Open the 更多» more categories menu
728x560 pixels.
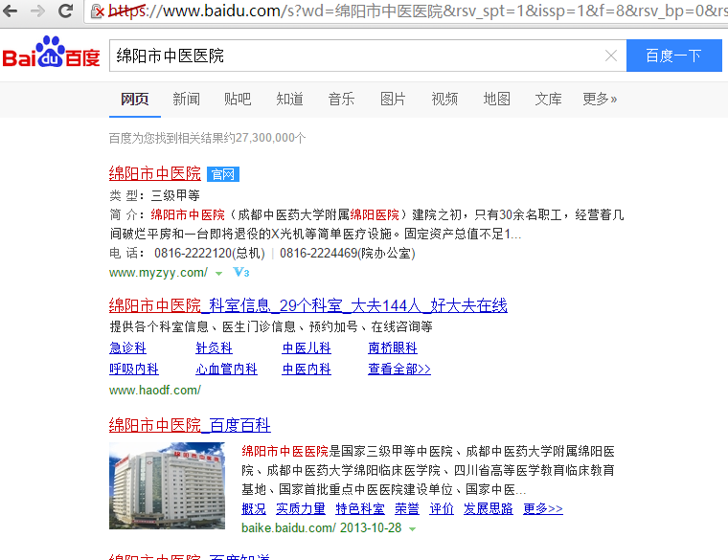pyautogui.click(x=600, y=99)
